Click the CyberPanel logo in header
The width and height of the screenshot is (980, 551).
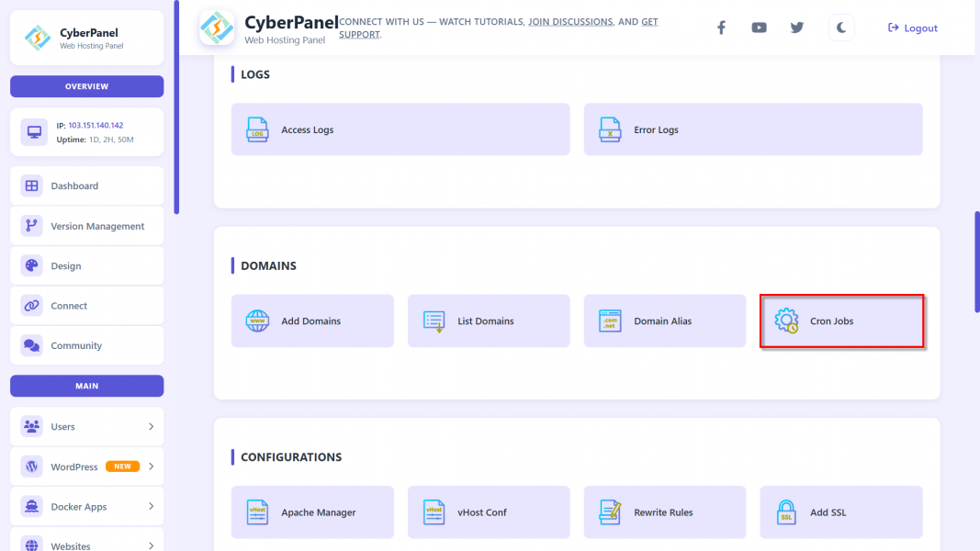[216, 28]
